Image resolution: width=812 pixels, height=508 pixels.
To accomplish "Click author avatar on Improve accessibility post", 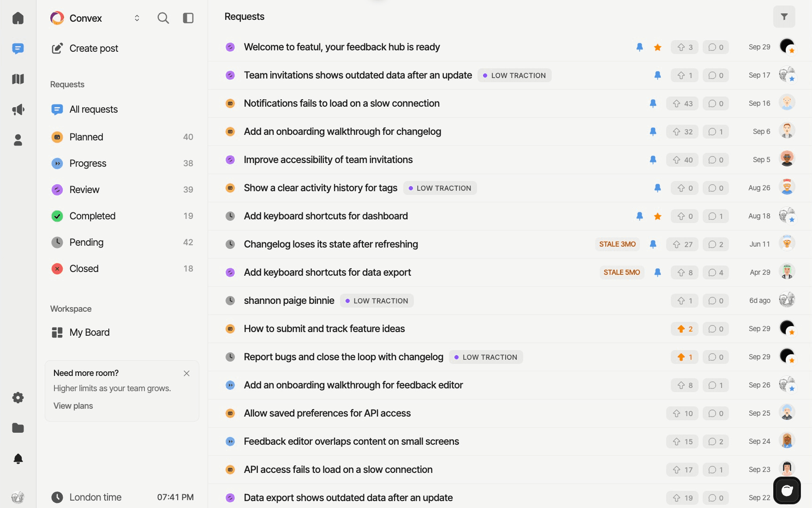I will tap(787, 159).
